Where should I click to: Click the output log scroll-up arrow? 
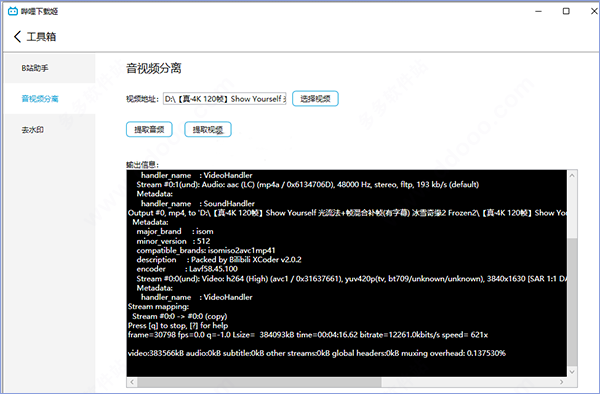click(572, 176)
